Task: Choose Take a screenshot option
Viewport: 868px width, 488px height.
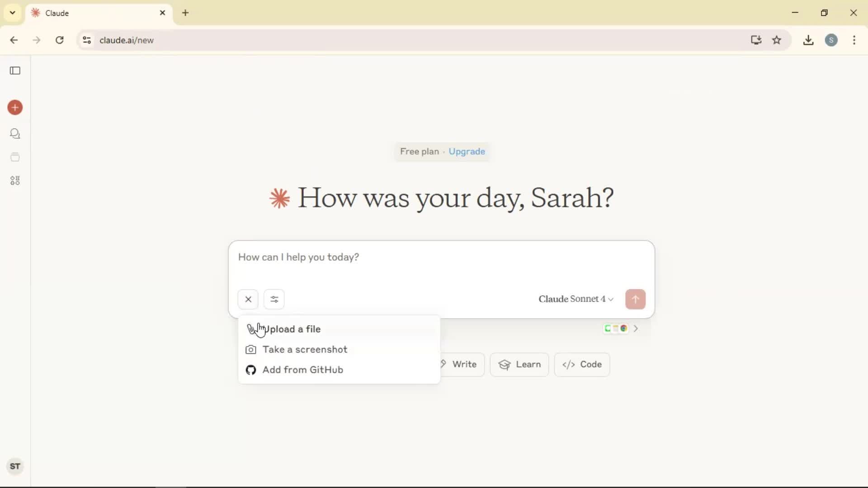Action: 339,349
